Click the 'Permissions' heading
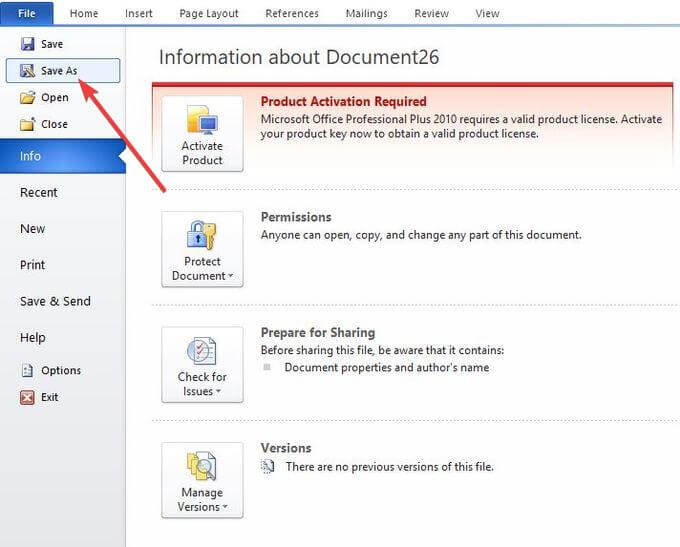 [296, 217]
